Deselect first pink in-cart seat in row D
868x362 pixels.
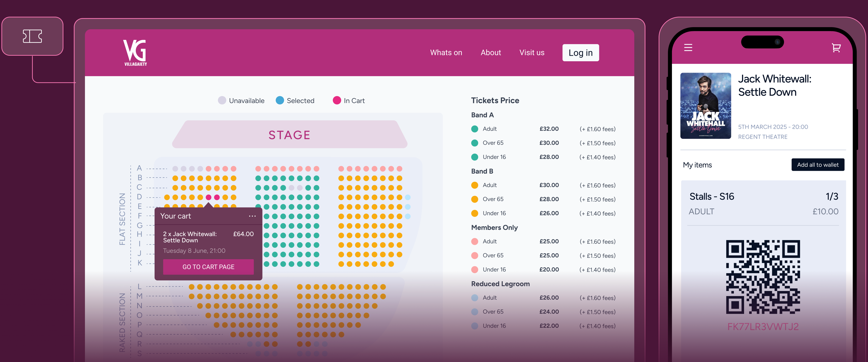[x=209, y=197]
